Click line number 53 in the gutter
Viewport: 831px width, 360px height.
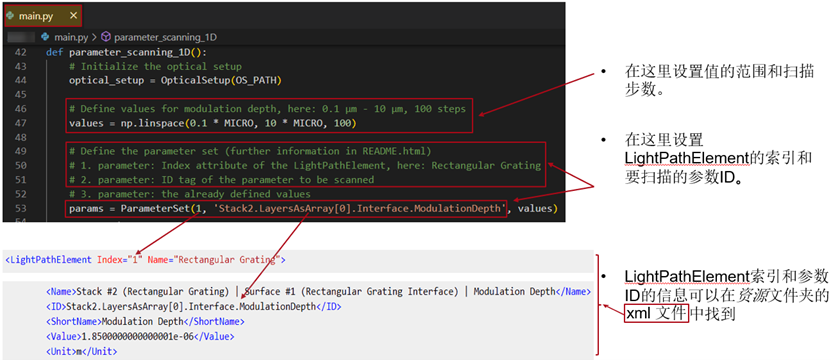(20, 208)
